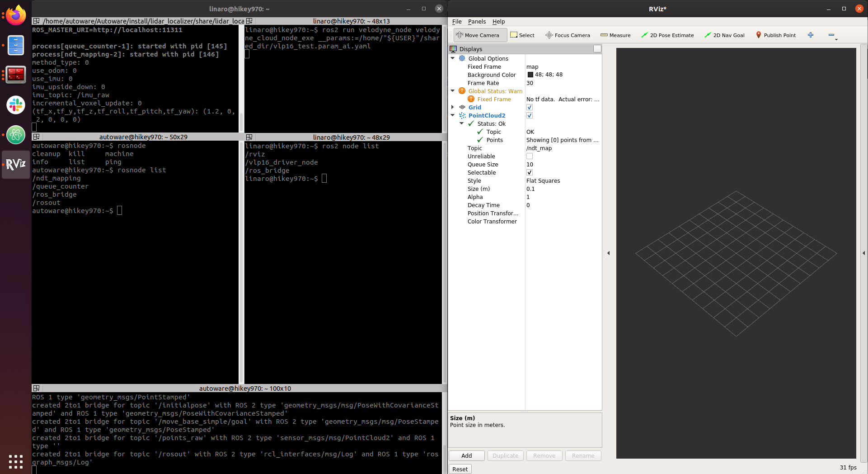Choose the Focus Camera tool
This screenshot has width=868, height=474.
point(568,35)
